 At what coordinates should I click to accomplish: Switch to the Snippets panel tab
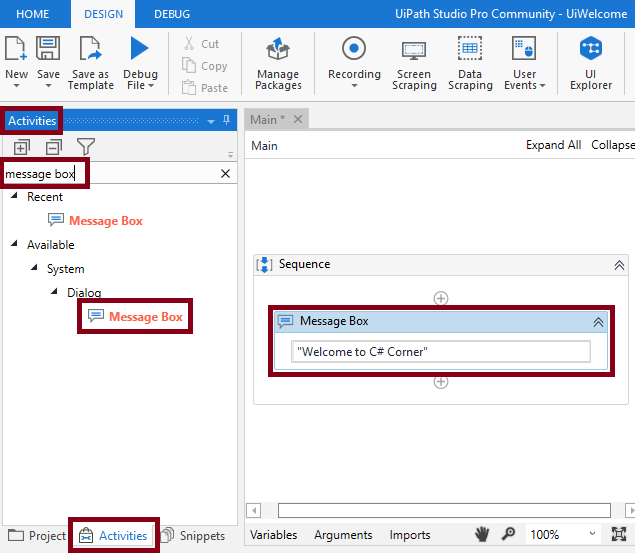tap(193, 536)
